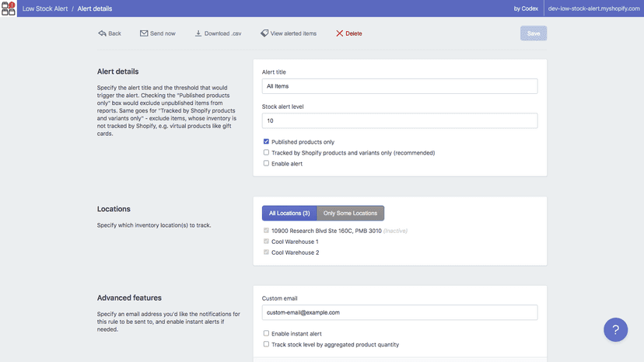Check Enable instant alert
The width and height of the screenshot is (644, 362).
coord(266,333)
